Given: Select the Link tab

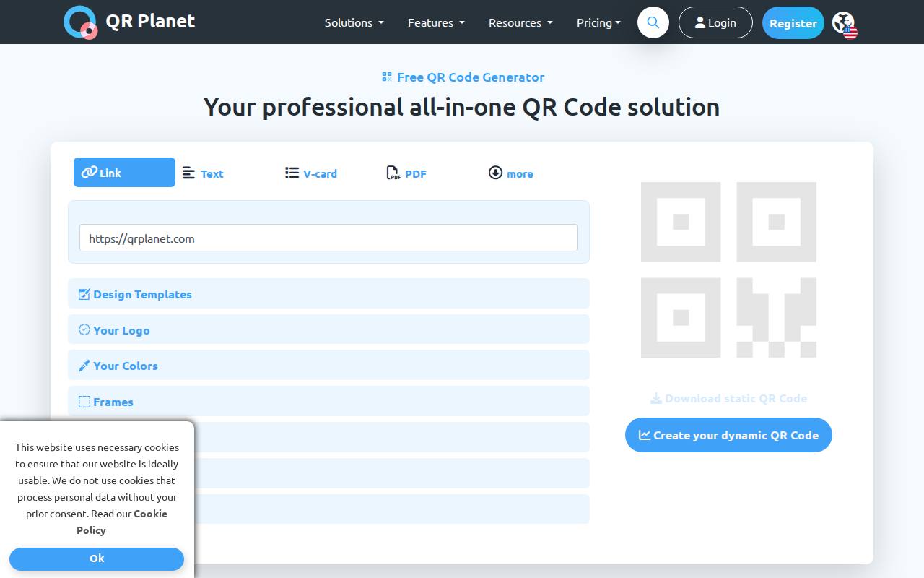Looking at the screenshot, I should pyautogui.click(x=124, y=172).
